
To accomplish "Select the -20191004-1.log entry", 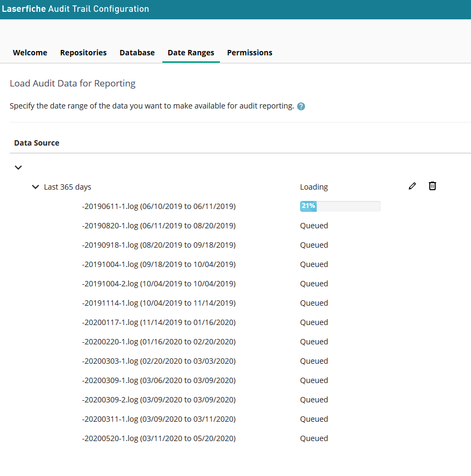I will (x=159, y=264).
